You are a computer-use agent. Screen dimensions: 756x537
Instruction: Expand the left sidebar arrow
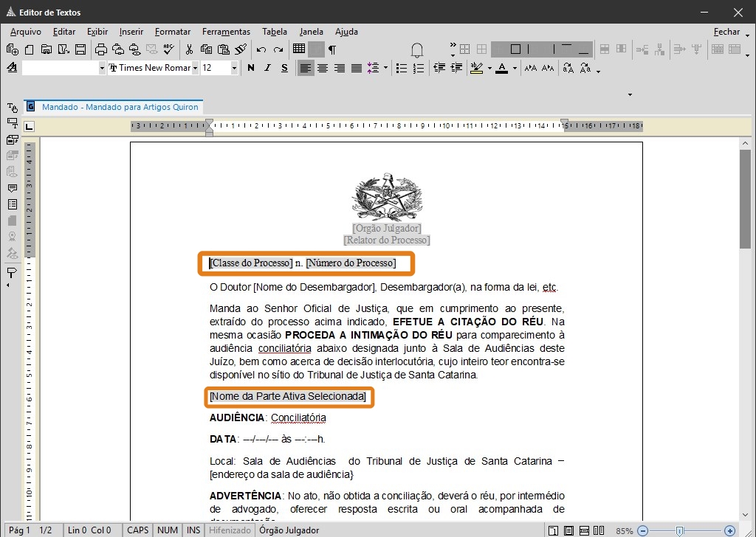tap(7, 285)
